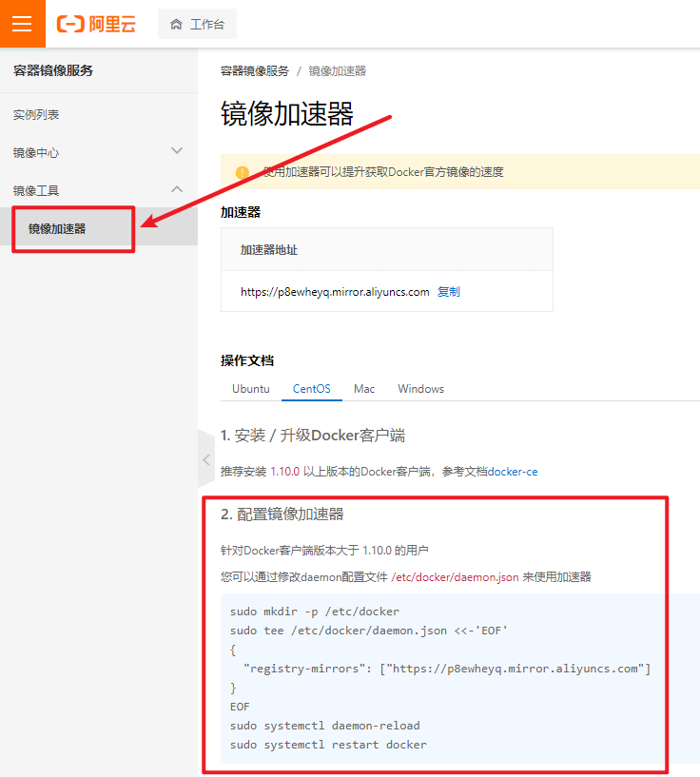This screenshot has width=700, height=777.
Task: Click the 容器镜像服务 sidebar title
Action: [x=53, y=70]
